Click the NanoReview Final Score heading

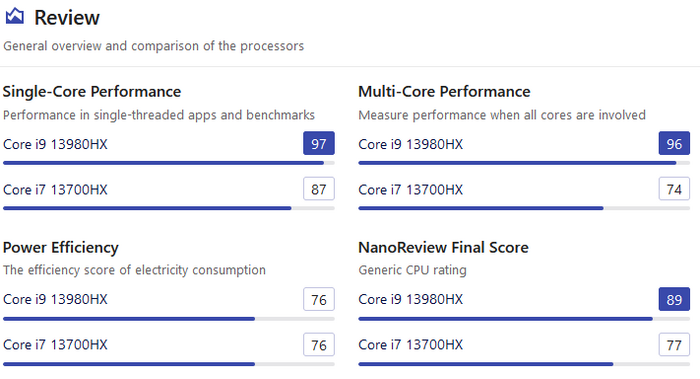[443, 247]
